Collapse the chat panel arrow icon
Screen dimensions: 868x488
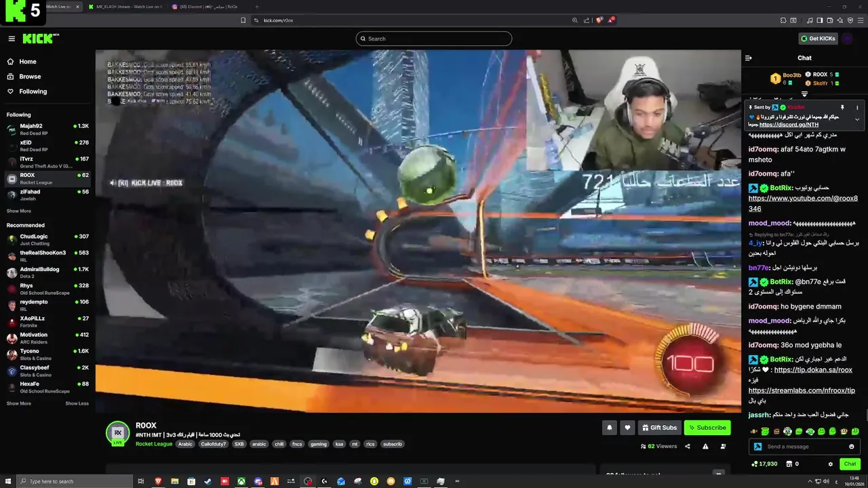(749, 58)
